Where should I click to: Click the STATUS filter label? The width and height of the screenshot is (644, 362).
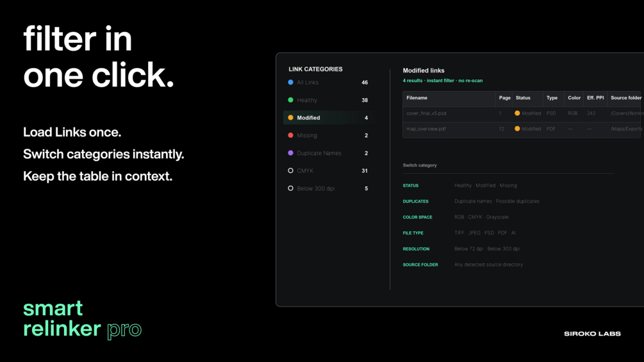click(411, 186)
